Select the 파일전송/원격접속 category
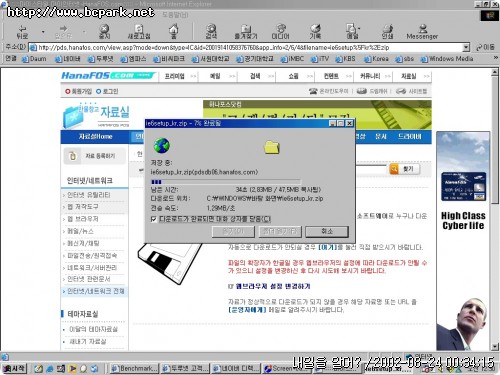This screenshot has height=375, width=500. tap(92, 255)
